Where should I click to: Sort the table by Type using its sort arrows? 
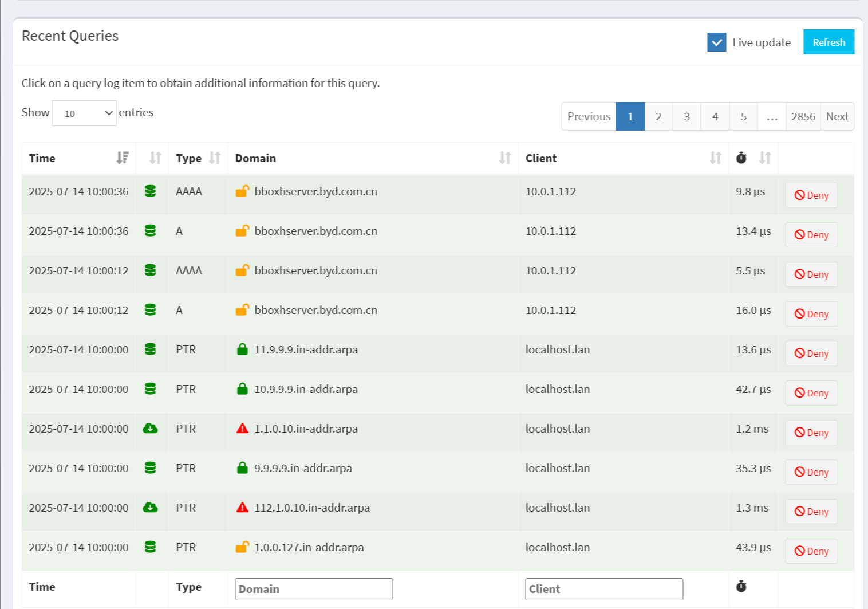[x=215, y=158]
